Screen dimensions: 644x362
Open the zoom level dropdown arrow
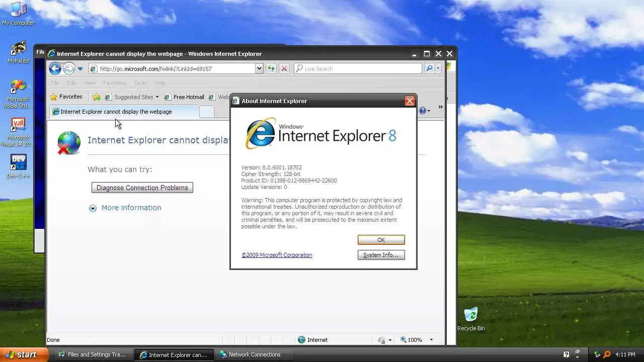[x=431, y=340]
